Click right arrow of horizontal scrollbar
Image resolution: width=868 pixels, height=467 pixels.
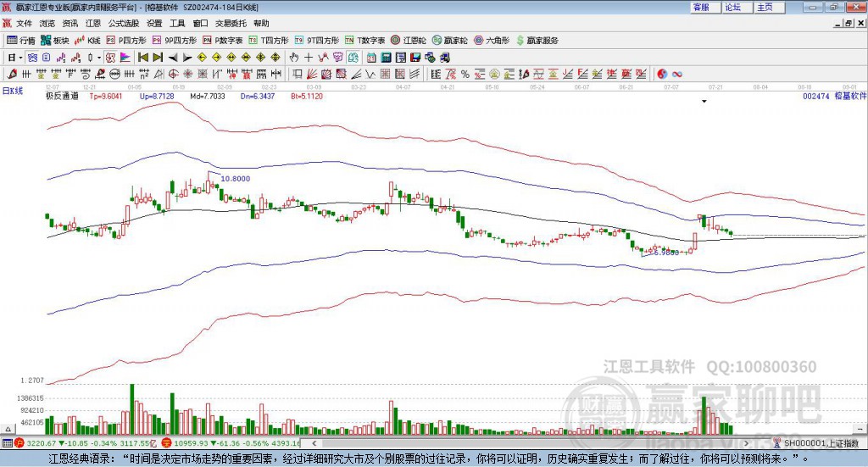746,443
